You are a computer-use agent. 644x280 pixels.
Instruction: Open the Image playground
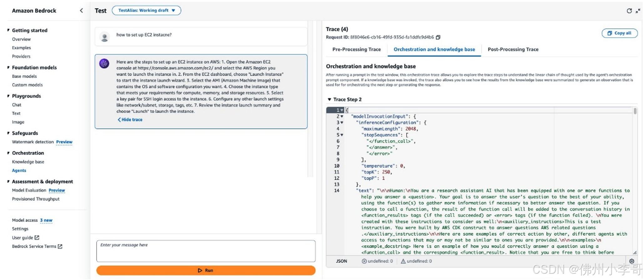pos(18,122)
